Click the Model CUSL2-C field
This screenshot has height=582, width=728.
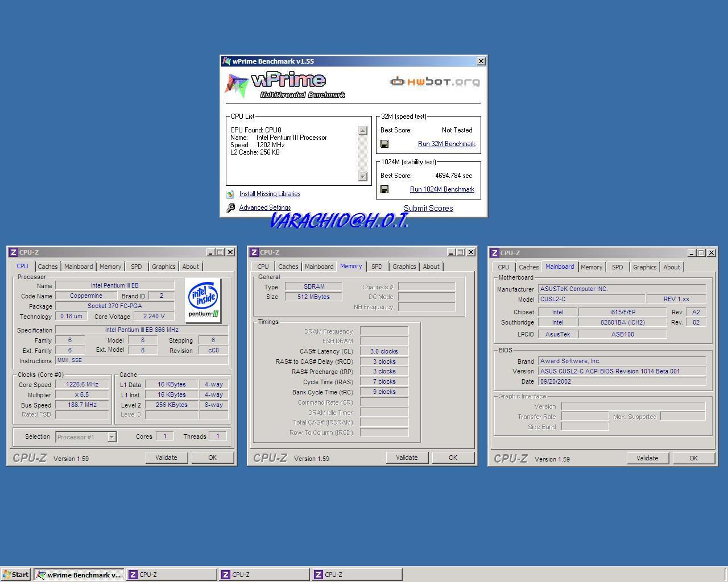pos(591,300)
